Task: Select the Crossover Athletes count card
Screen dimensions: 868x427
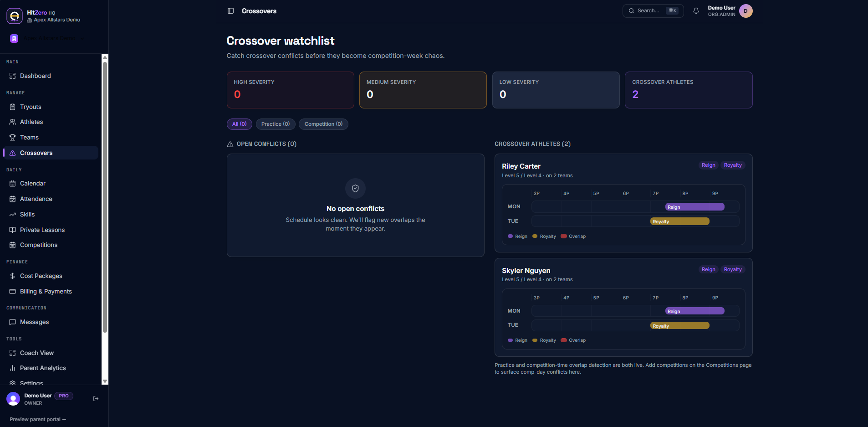Action: pyautogui.click(x=689, y=90)
